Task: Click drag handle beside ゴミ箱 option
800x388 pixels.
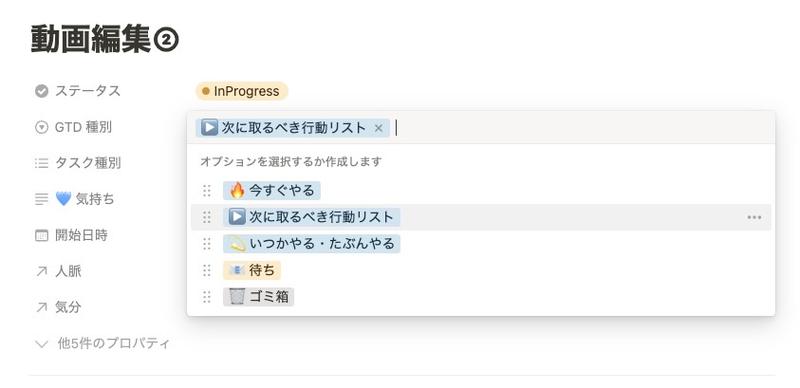Action: 207,297
